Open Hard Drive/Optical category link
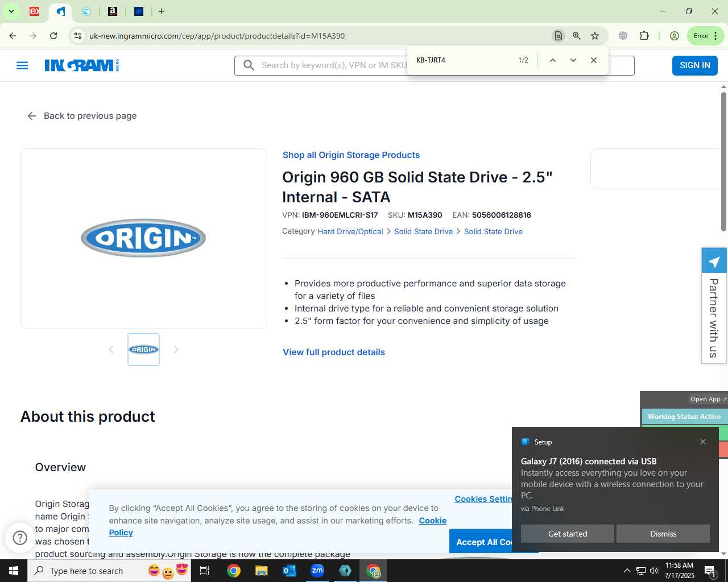Image resolution: width=728 pixels, height=582 pixels. (350, 232)
